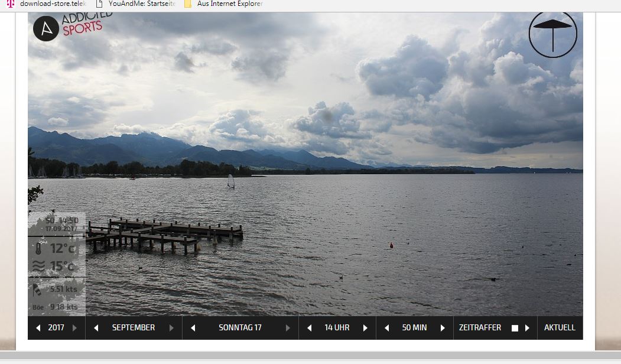Click the yellow folder bookmark icon
This screenshot has width=621, height=364.
pyautogui.click(x=188, y=4)
